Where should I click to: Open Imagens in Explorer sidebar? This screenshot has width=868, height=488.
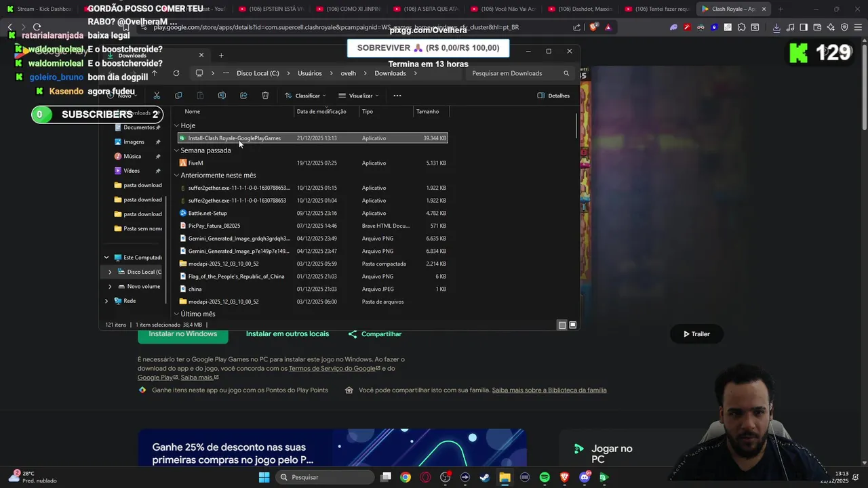(x=134, y=142)
